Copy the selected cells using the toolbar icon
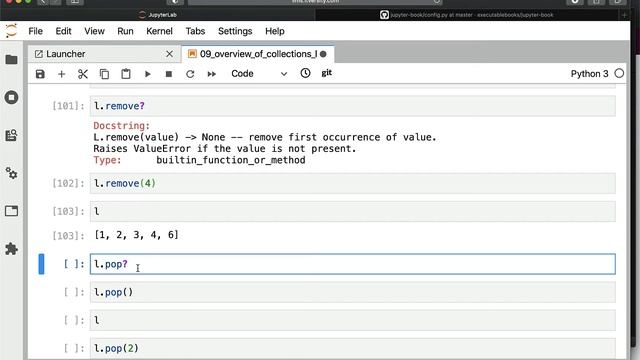The height and width of the screenshot is (360, 640). 104,74
